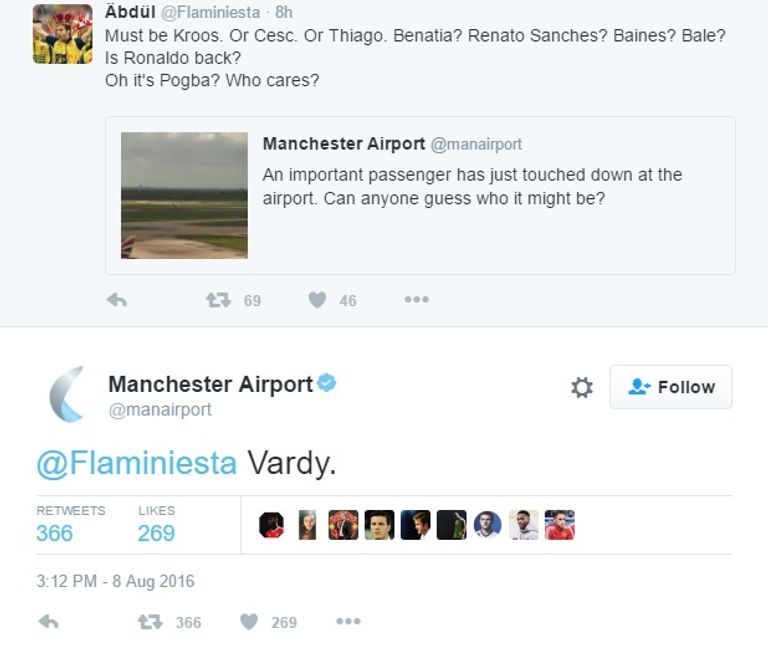Reply to Abdul's quoted tweet
Viewport: 768px width, 662px height.
(117, 300)
